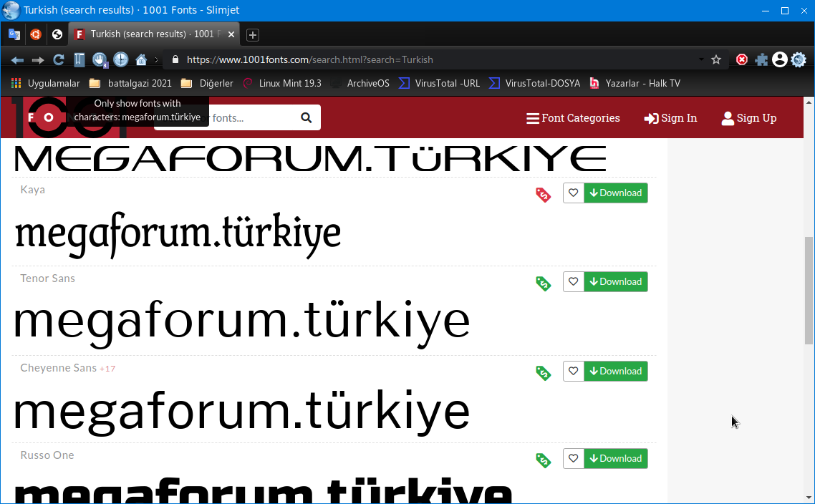Open Font Categories menu

[x=573, y=118]
